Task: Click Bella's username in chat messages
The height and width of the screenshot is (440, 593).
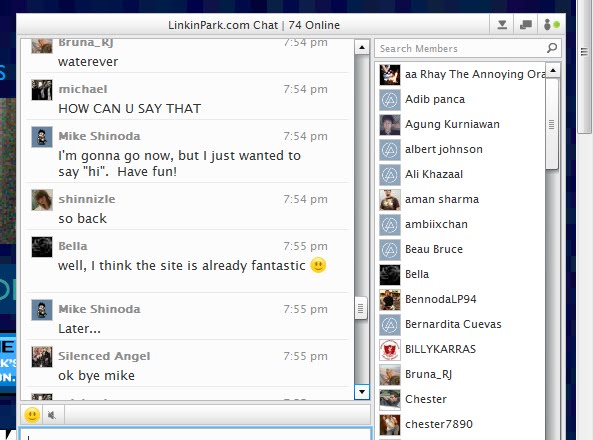Action: 73,246
